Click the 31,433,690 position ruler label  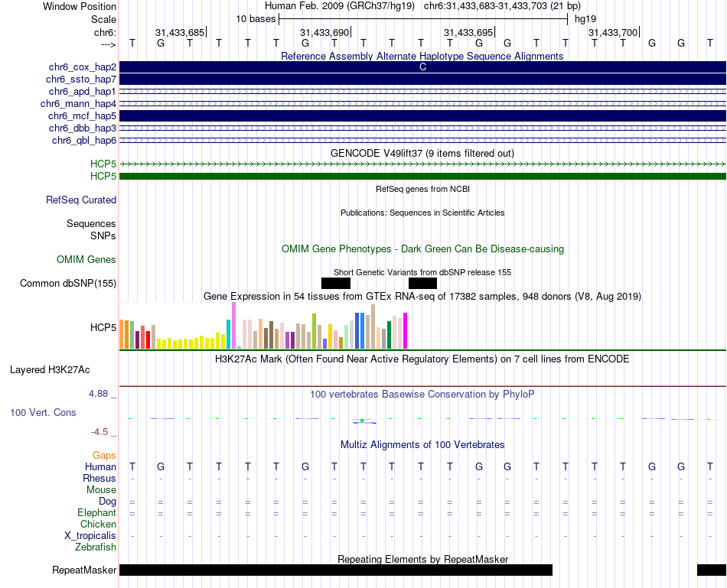tap(324, 32)
